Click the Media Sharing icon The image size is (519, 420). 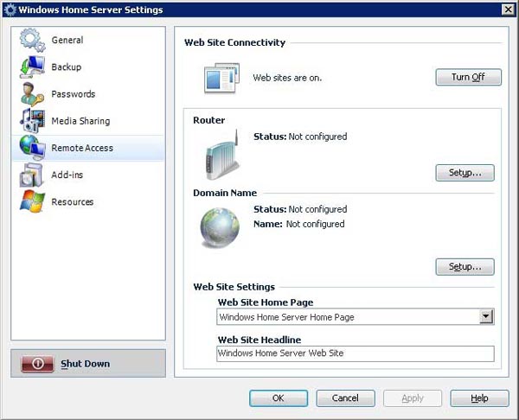(32, 121)
